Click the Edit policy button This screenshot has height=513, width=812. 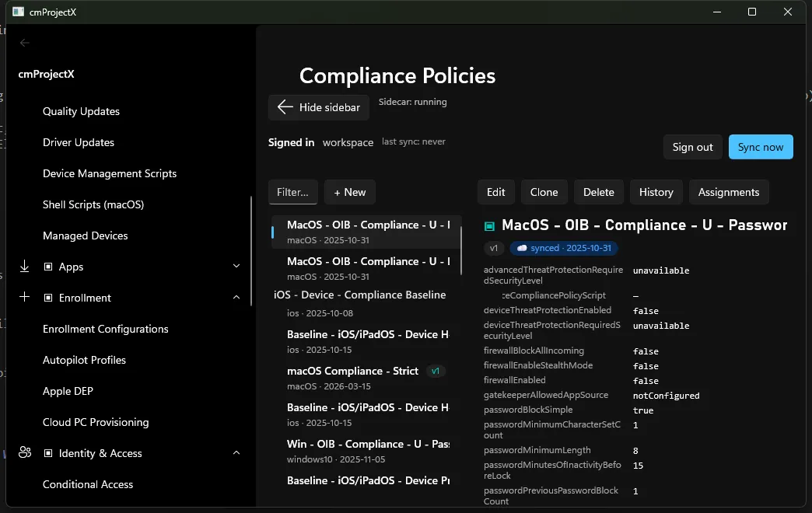(x=495, y=192)
